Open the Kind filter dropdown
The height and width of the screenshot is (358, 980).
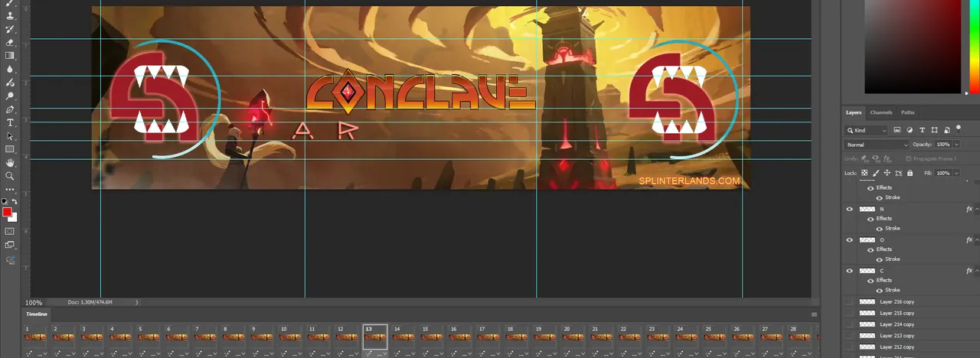[867, 130]
